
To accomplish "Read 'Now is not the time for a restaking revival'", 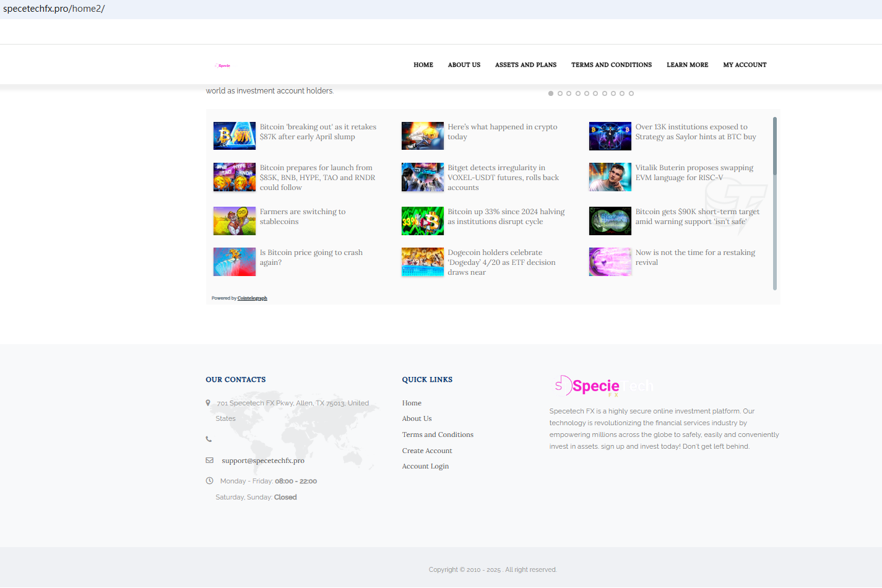I will (x=696, y=257).
